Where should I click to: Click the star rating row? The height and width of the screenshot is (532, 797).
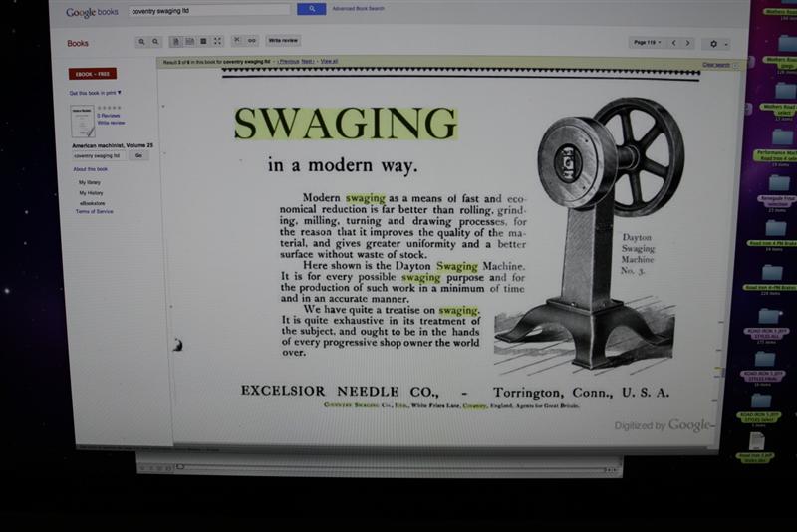pyautogui.click(x=110, y=108)
